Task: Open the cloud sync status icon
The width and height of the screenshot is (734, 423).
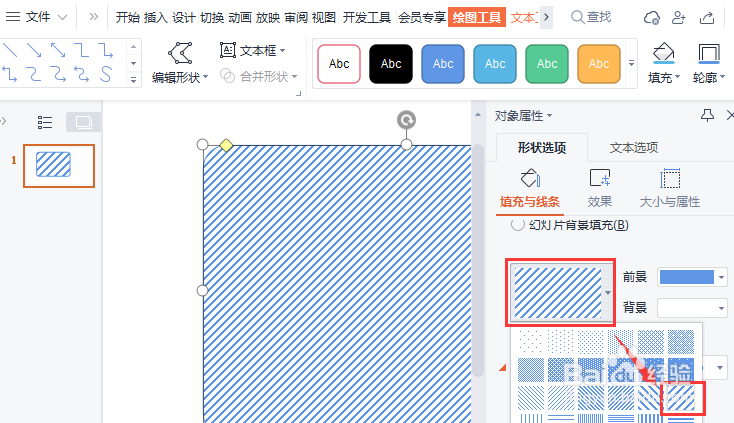Action: [652, 18]
